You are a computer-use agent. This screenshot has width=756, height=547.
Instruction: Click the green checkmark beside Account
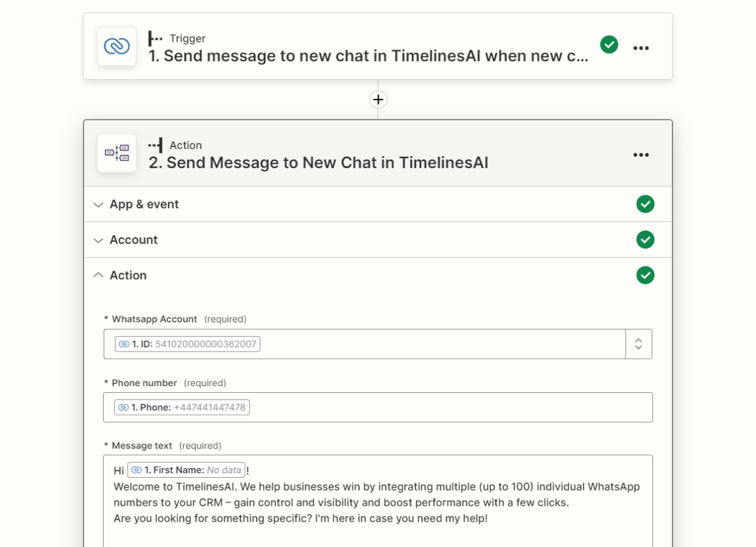coord(645,239)
